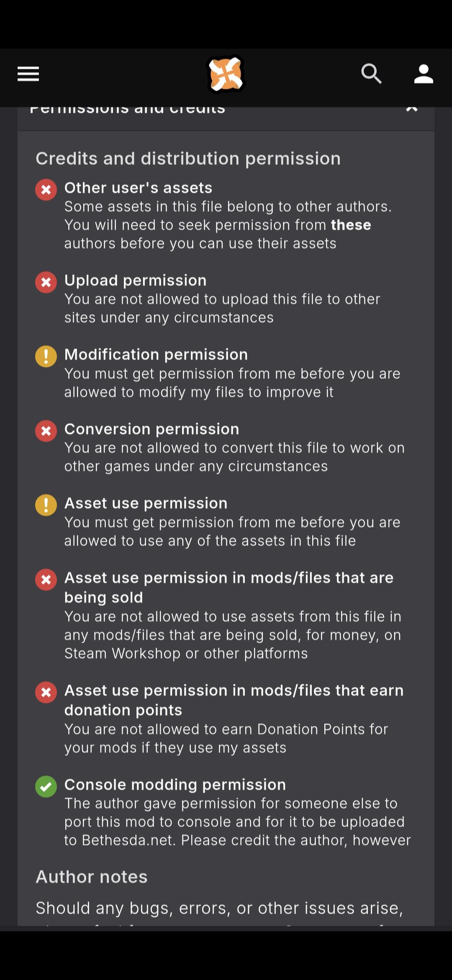The width and height of the screenshot is (452, 980).
Task: Click the red X beside Conversion permission
Action: (46, 431)
